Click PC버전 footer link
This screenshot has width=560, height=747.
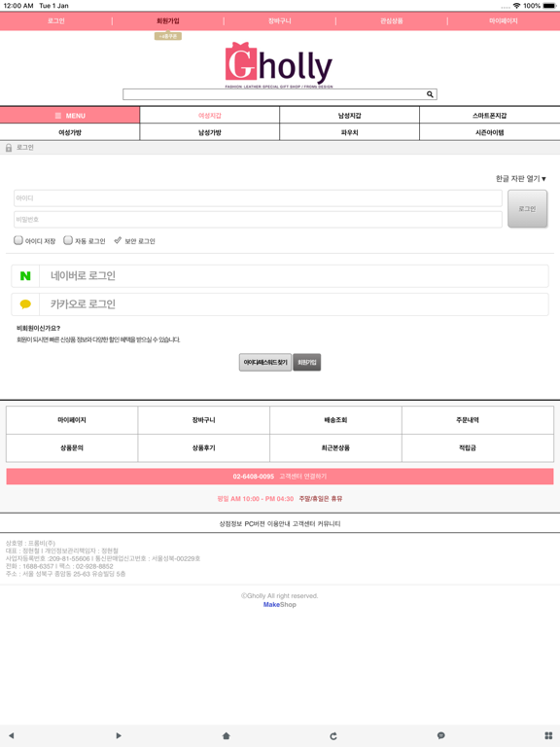click(x=255, y=523)
